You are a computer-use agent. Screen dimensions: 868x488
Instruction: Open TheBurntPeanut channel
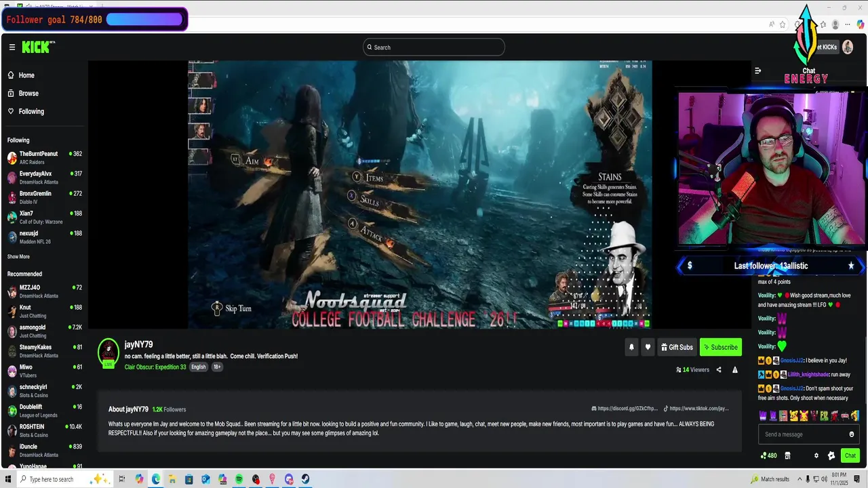click(x=43, y=157)
